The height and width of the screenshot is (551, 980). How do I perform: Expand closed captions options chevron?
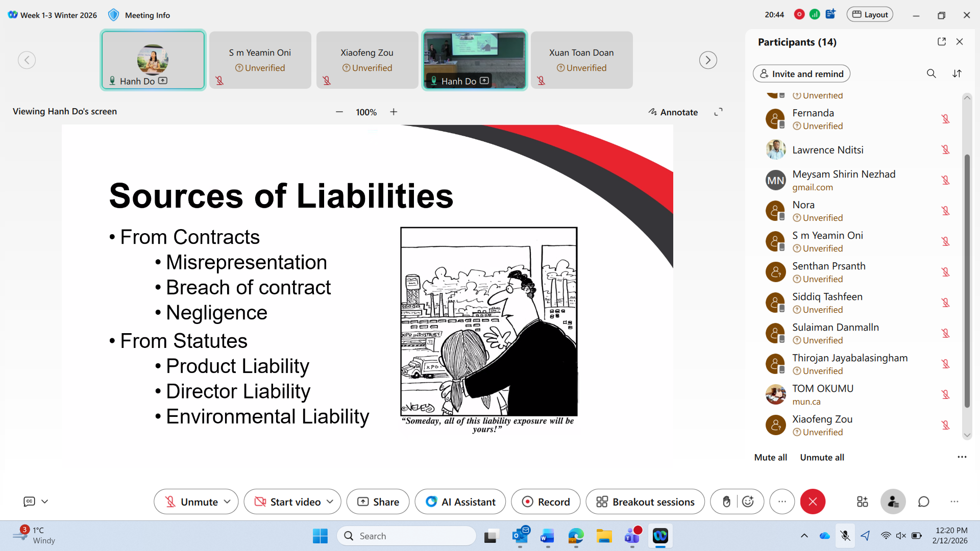[45, 502]
